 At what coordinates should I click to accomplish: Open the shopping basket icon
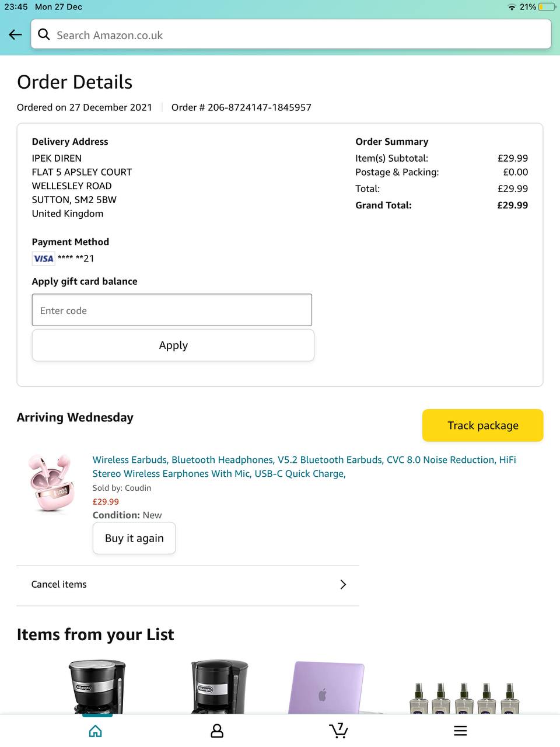click(338, 730)
